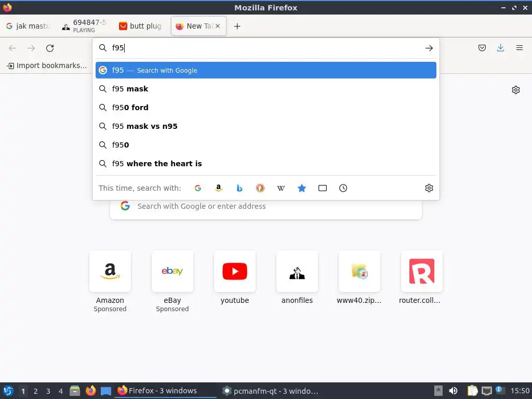The width and height of the screenshot is (532, 399).
Task: Switch to workspace 3
Action: pyautogui.click(x=48, y=391)
